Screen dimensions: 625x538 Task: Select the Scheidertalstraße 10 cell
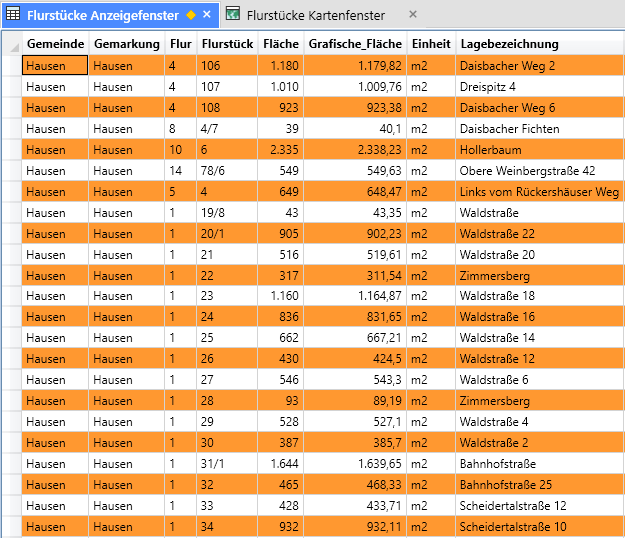click(x=513, y=527)
